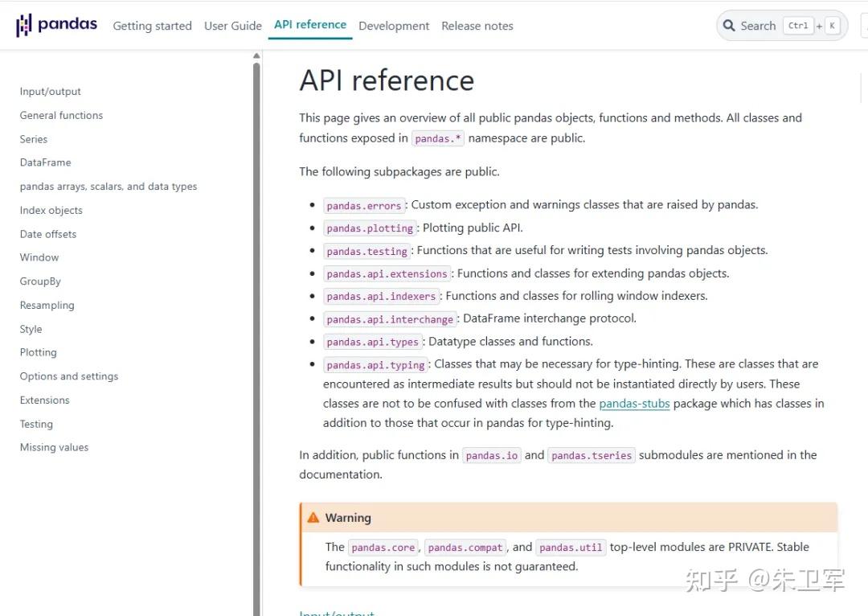This screenshot has width=868, height=616.
Task: Open the Testing sidebar link
Action: (36, 424)
